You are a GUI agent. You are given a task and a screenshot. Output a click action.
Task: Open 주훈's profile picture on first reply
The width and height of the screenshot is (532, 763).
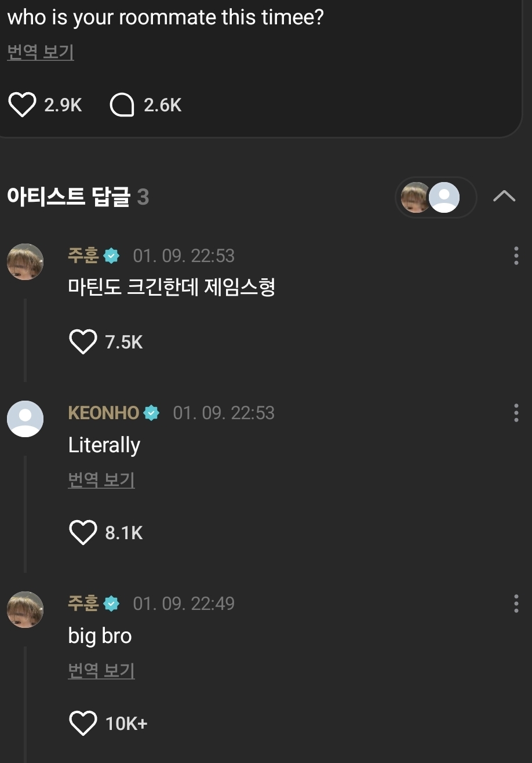click(25, 261)
